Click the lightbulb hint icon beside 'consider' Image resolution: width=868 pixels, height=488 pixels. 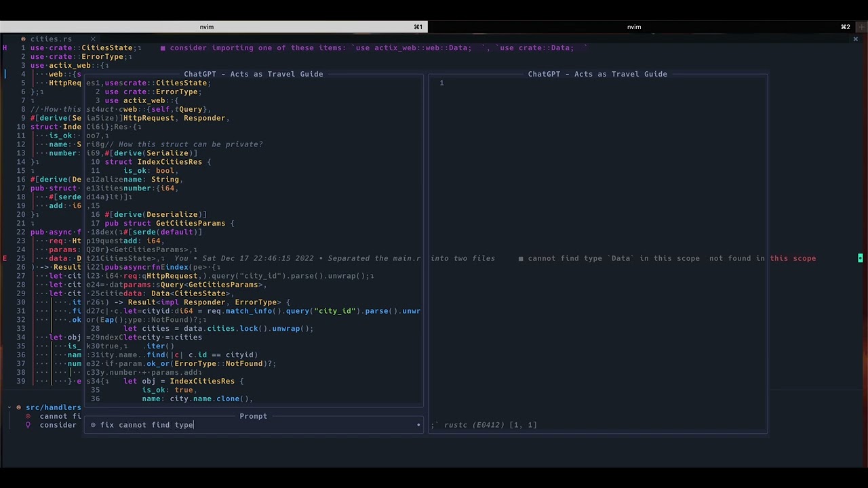point(28,425)
